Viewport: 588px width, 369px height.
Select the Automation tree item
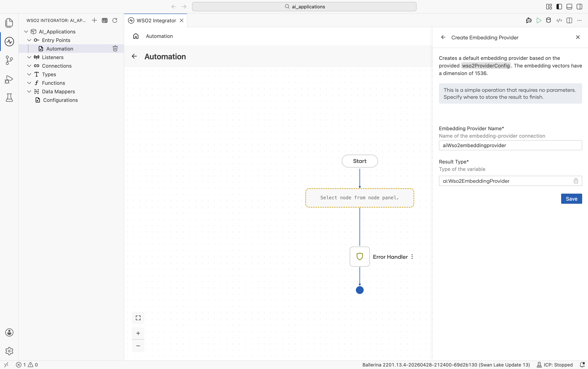click(71, 49)
